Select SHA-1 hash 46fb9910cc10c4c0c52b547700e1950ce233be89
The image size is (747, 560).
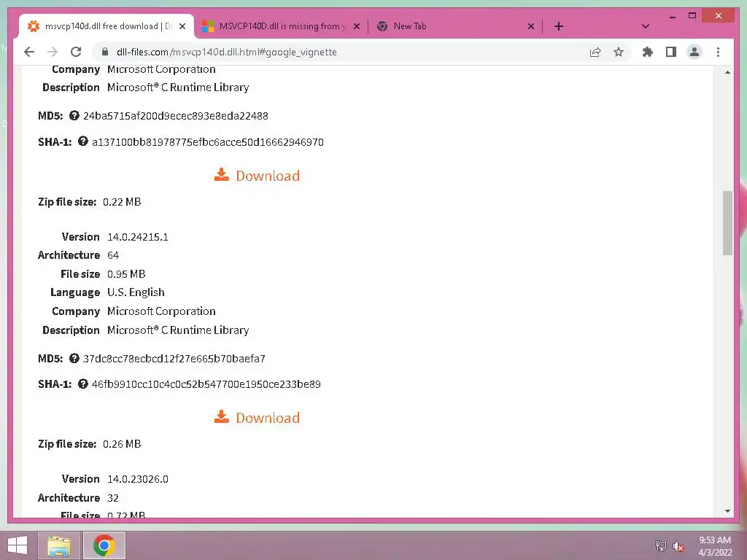[206, 384]
